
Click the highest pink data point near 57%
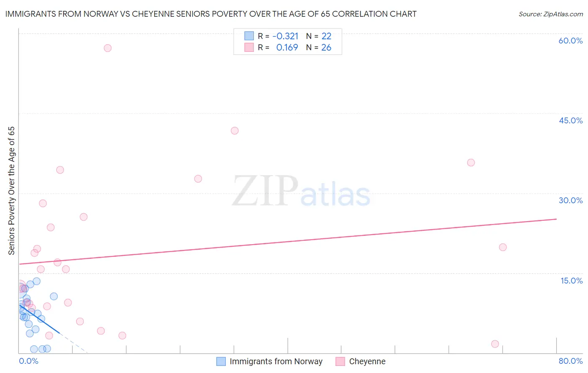click(x=107, y=48)
